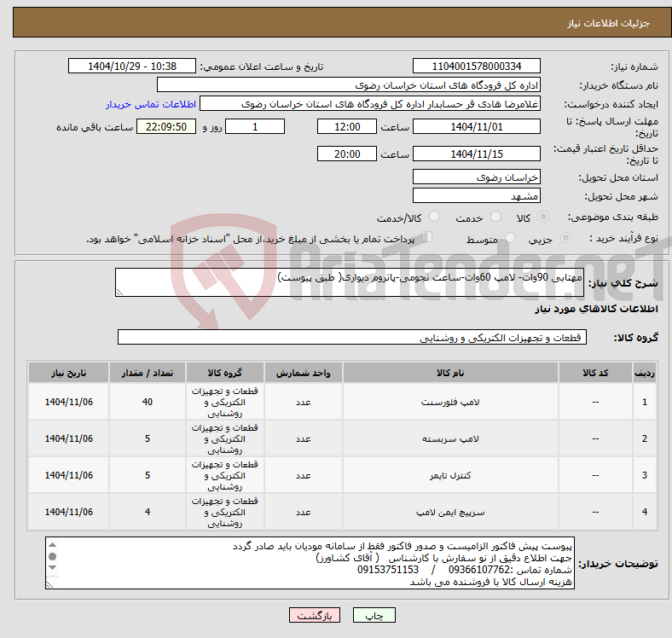
Task: Select the متوسط purchase type radio
Action: (511, 237)
